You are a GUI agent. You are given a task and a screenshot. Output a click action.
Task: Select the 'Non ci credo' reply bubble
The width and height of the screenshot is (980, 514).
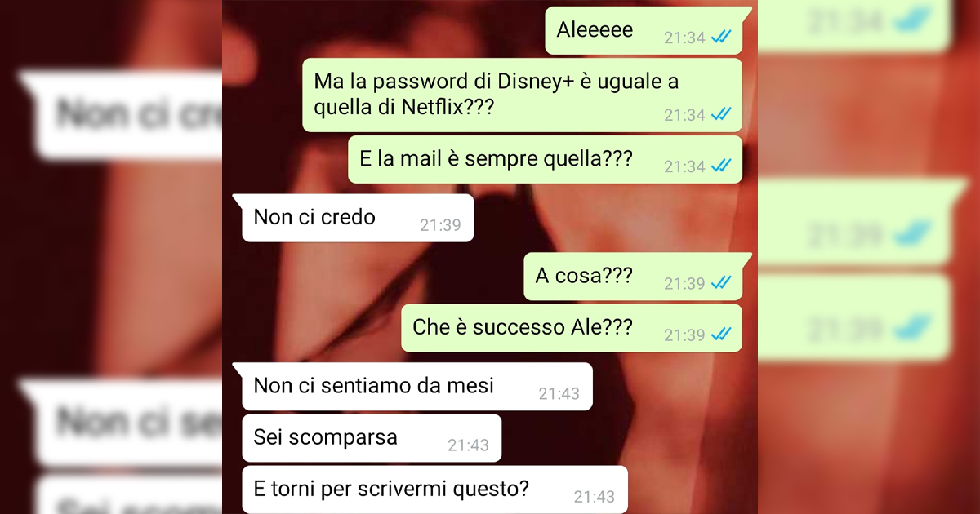pyautogui.click(x=354, y=218)
